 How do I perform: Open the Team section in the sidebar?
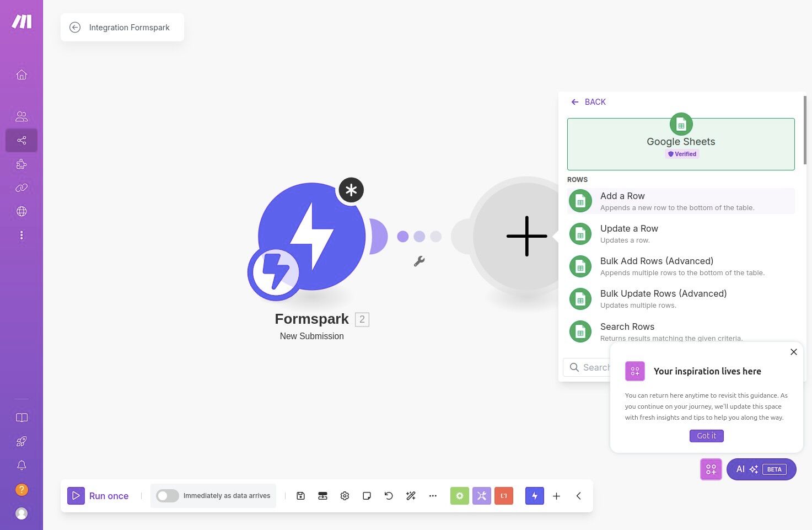click(21, 116)
